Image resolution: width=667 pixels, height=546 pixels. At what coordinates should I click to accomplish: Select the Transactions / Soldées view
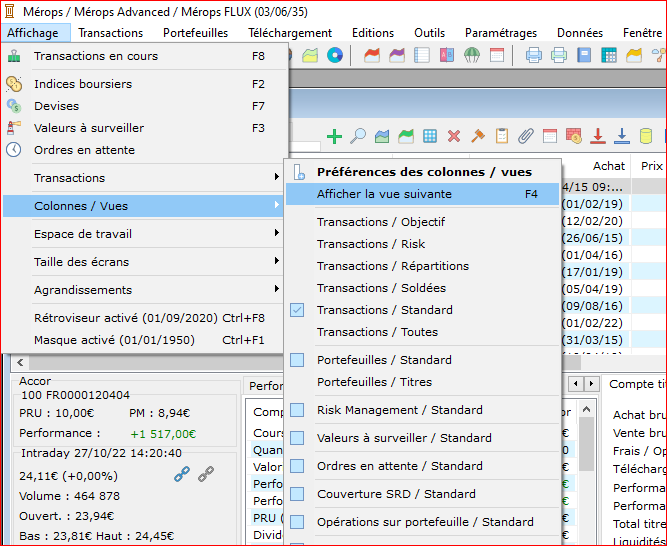[422, 288]
